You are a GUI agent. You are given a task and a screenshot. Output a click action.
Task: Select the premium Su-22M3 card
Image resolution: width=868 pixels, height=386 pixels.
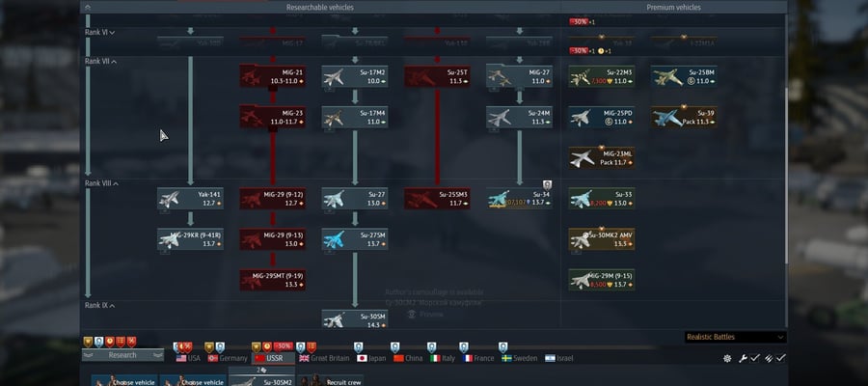point(602,76)
